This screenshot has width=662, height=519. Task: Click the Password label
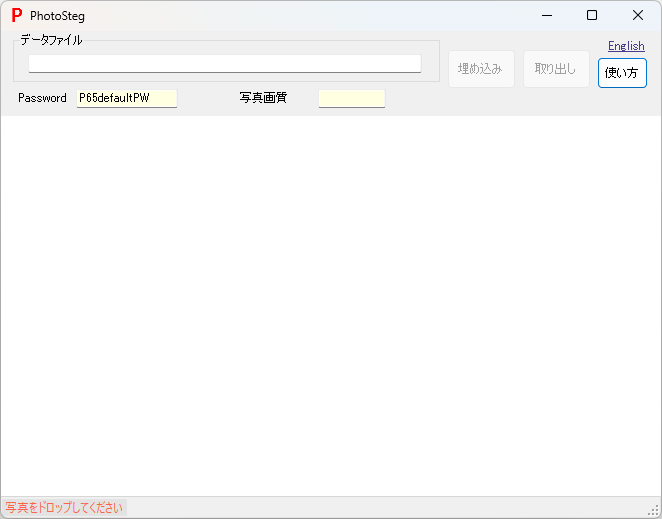pos(42,98)
